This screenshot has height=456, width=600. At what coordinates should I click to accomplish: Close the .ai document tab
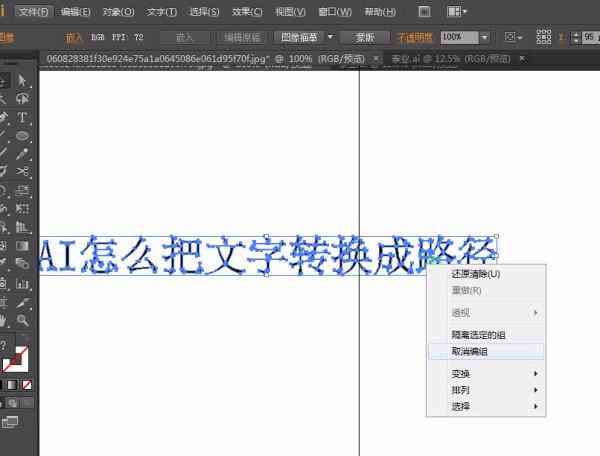click(x=522, y=59)
